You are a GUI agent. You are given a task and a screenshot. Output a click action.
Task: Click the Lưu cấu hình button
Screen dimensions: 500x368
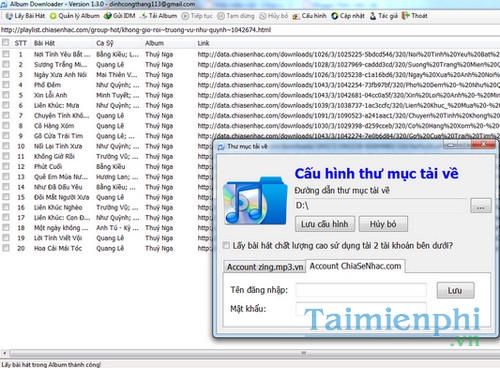pyautogui.click(x=325, y=224)
